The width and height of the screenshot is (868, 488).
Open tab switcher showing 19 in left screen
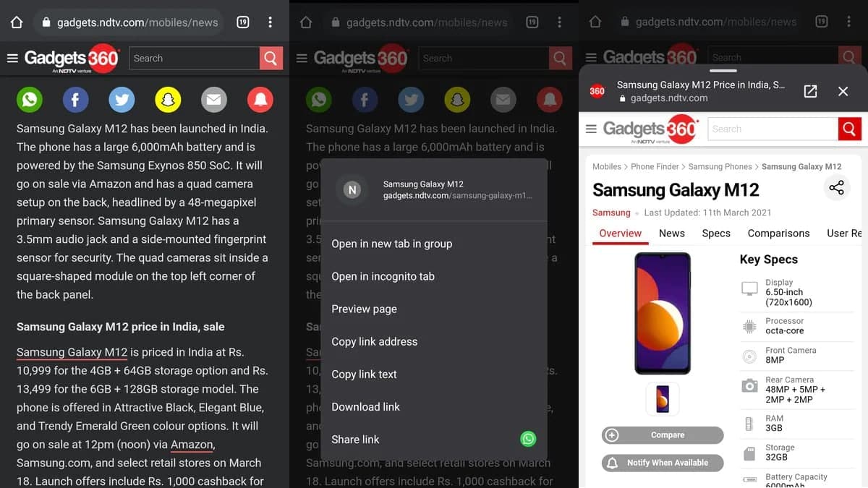[242, 22]
